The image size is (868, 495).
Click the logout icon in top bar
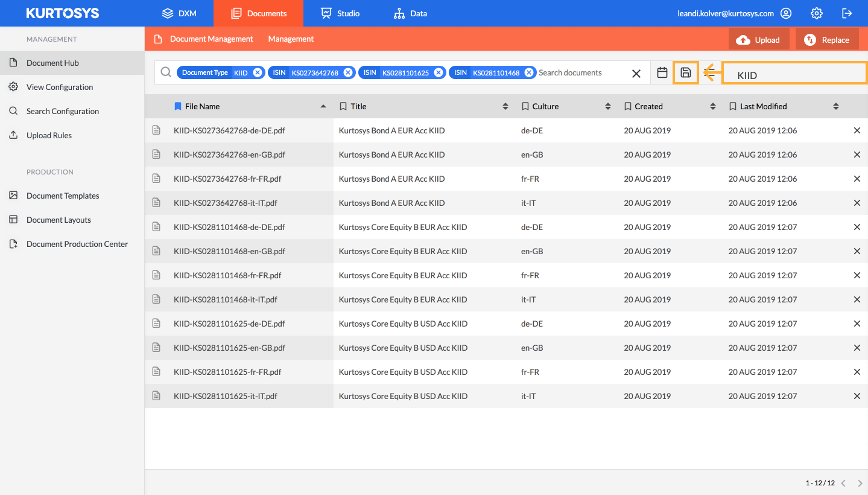(847, 13)
